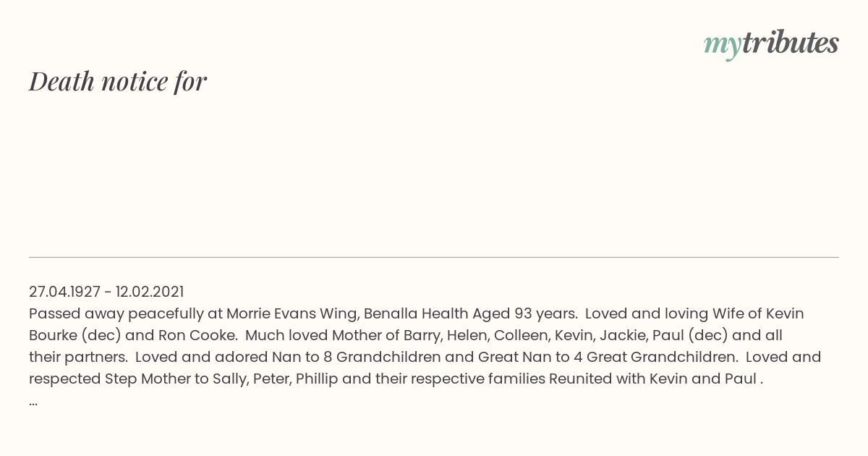
Task: Click the mytributes logo
Action: [x=771, y=44]
